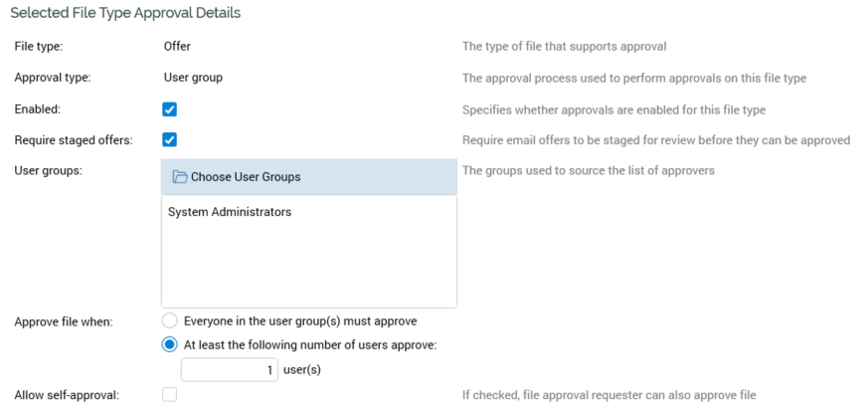This screenshot has height=416, width=868.
Task: Select System Administrators in the user groups list
Action: (x=230, y=212)
